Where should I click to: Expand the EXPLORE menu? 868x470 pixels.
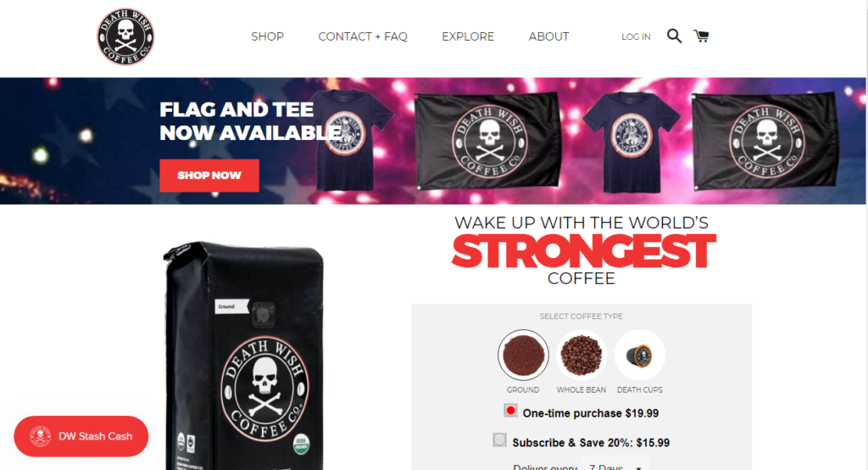tap(468, 36)
